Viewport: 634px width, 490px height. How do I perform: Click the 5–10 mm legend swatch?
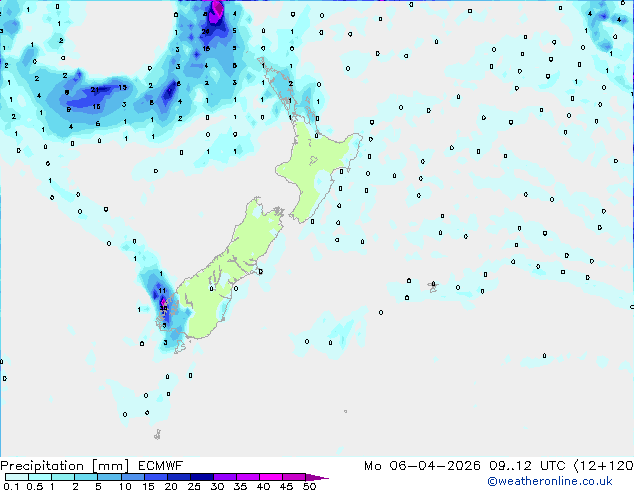(x=109, y=477)
